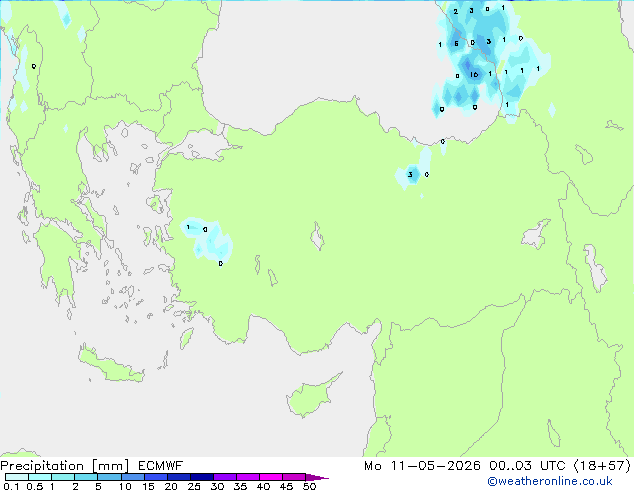Click the 35 legend scale label
This screenshot has width=634, height=490.
tap(240, 486)
